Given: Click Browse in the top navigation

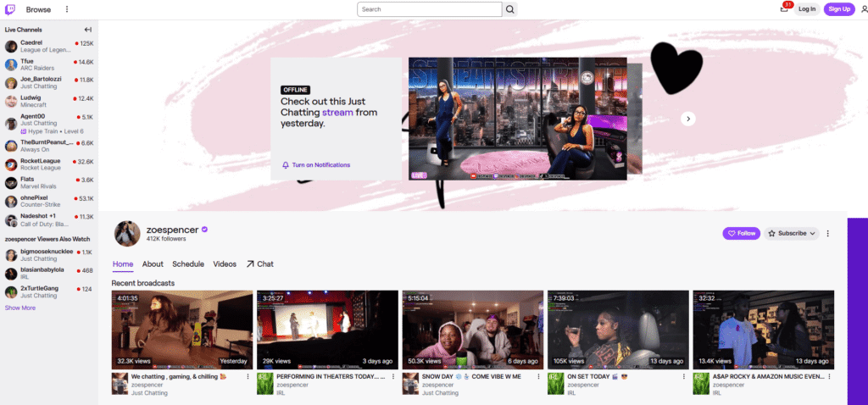Looking at the screenshot, I should 38,9.
